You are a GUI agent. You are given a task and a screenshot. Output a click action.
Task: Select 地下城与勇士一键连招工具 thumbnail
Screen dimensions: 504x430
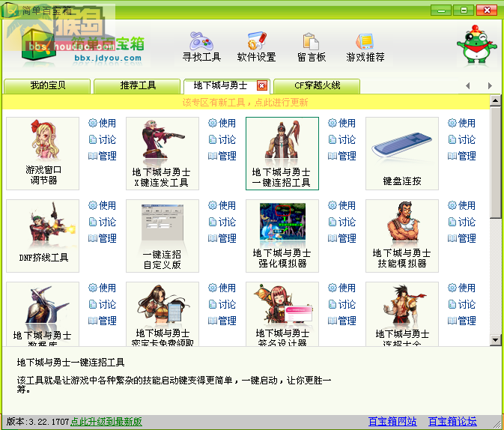pos(282,154)
